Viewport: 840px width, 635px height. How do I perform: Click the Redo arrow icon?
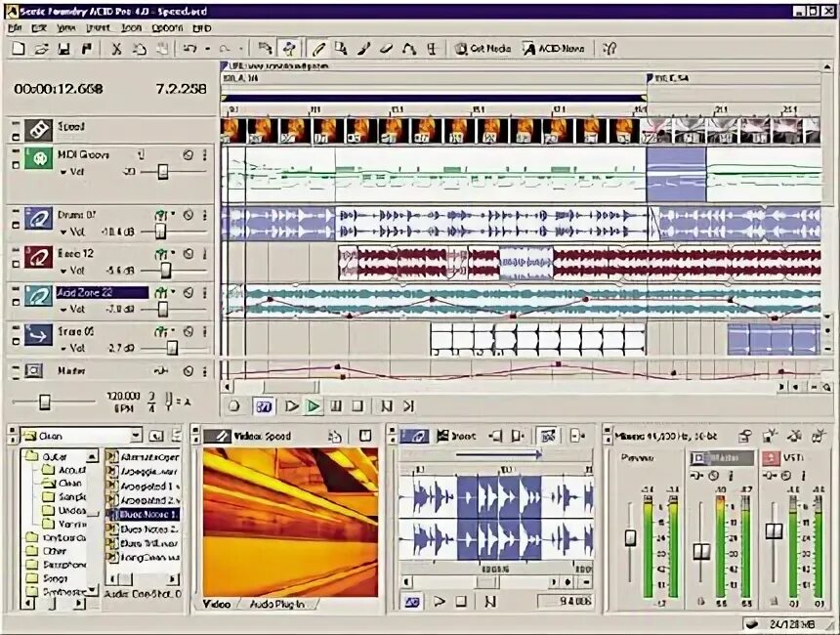(225, 49)
